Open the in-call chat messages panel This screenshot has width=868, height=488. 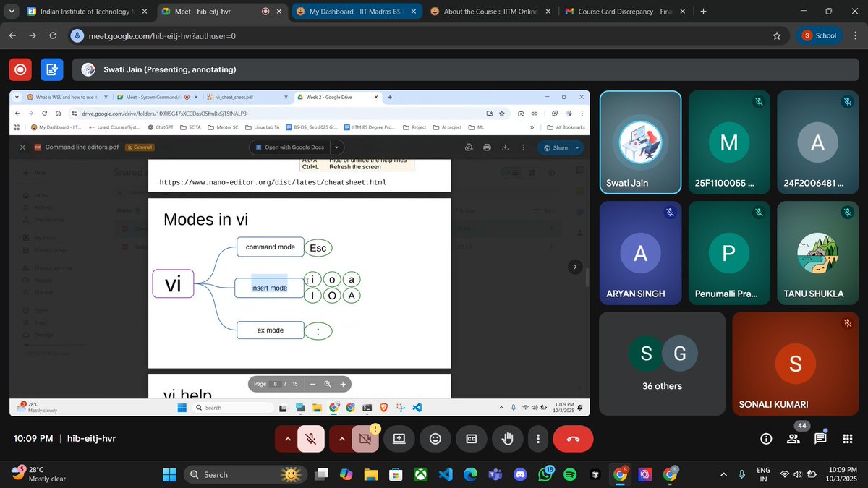820,437
